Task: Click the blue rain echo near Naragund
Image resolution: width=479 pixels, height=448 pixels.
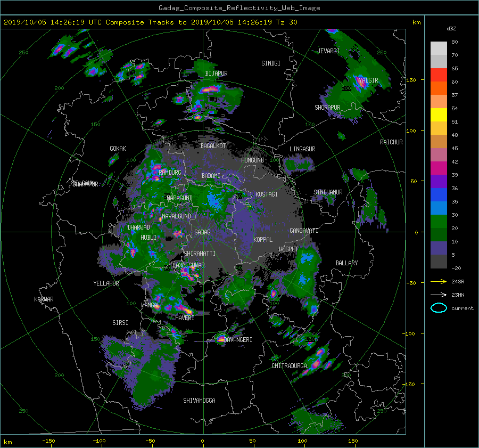Action: (216, 200)
